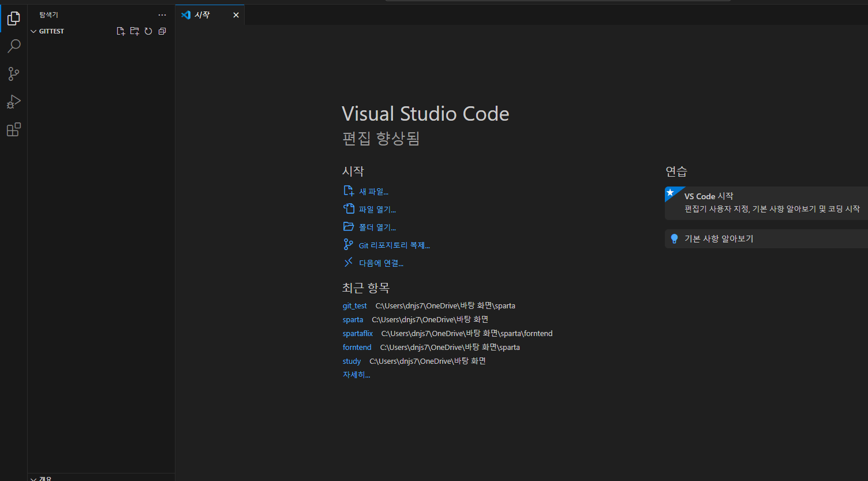
Task: Open recent folder forntend
Action: click(x=357, y=348)
